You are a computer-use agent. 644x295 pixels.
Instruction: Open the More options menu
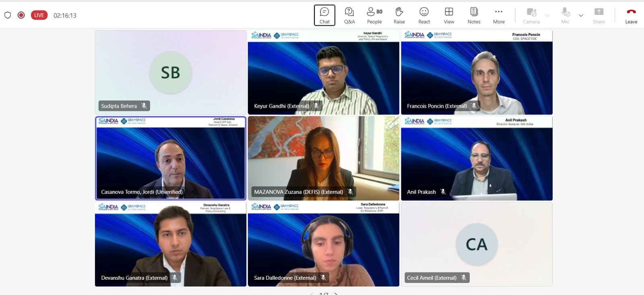(x=499, y=15)
